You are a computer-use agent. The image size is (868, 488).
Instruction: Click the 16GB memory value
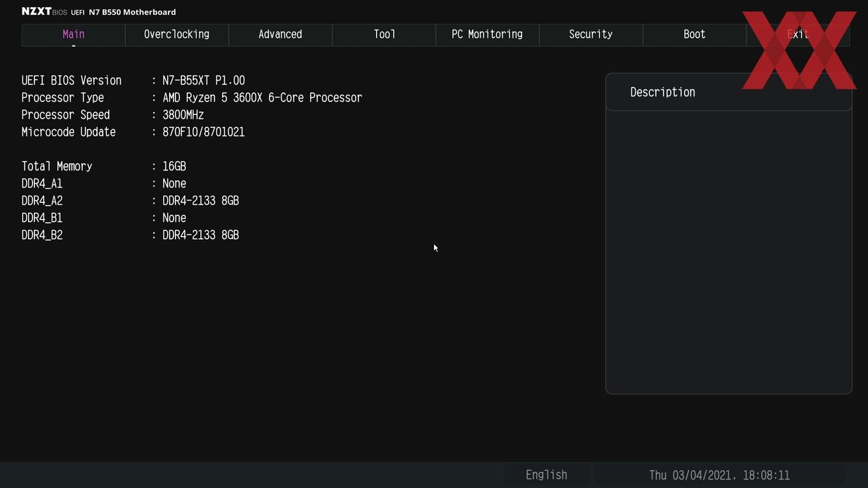(174, 166)
